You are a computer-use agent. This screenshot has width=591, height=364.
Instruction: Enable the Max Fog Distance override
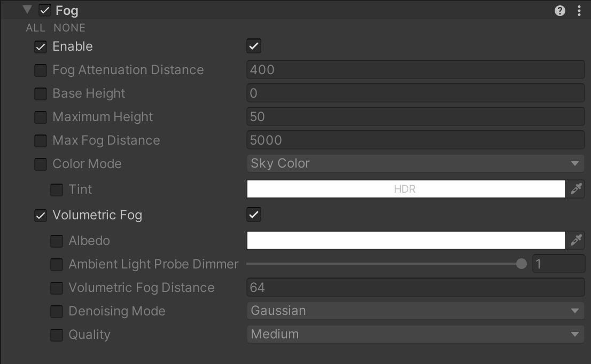(41, 140)
